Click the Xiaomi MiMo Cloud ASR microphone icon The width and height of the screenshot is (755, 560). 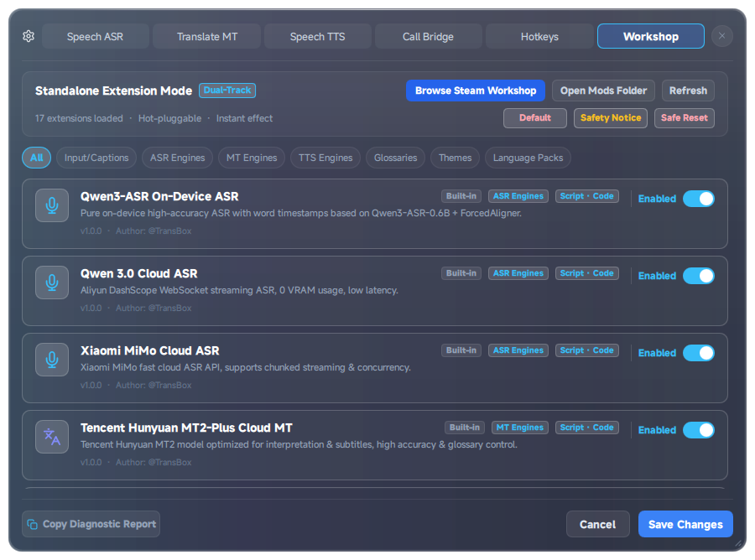point(52,360)
